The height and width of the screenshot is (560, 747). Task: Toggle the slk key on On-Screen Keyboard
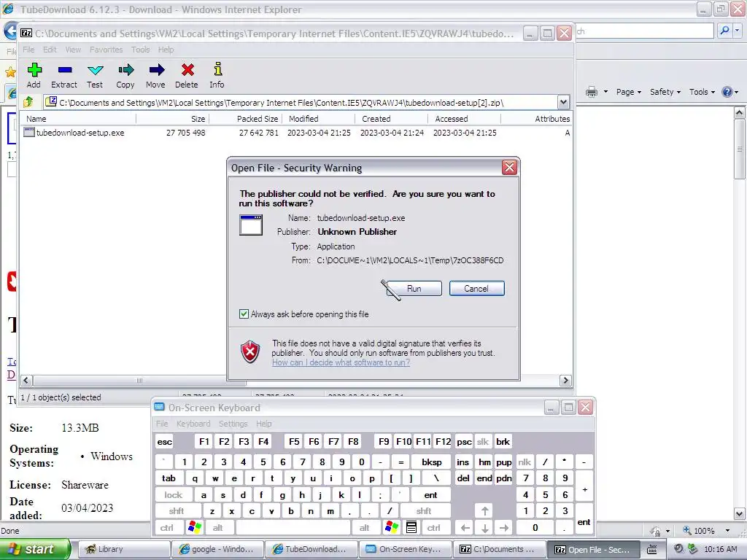[x=483, y=441]
